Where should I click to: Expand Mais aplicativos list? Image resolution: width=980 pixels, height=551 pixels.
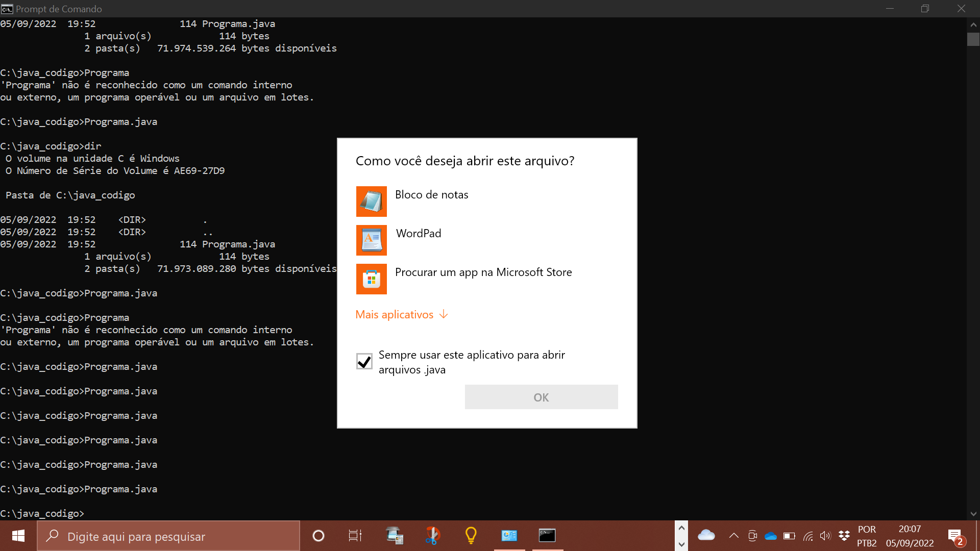pos(402,314)
